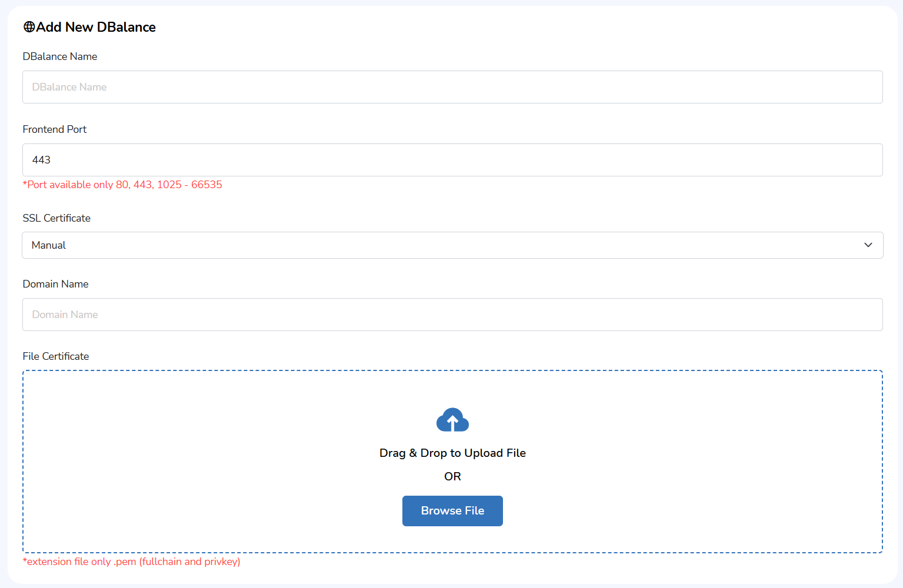This screenshot has width=903, height=588.
Task: Click the Domain Name label text
Action: [55, 284]
